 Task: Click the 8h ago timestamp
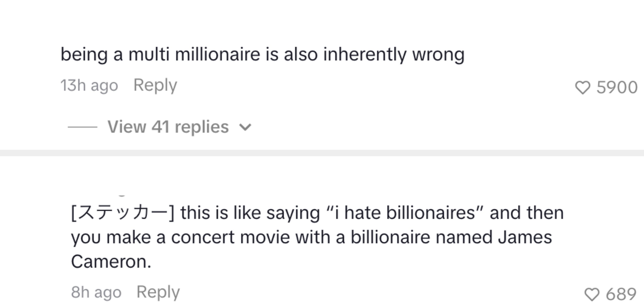click(96, 292)
